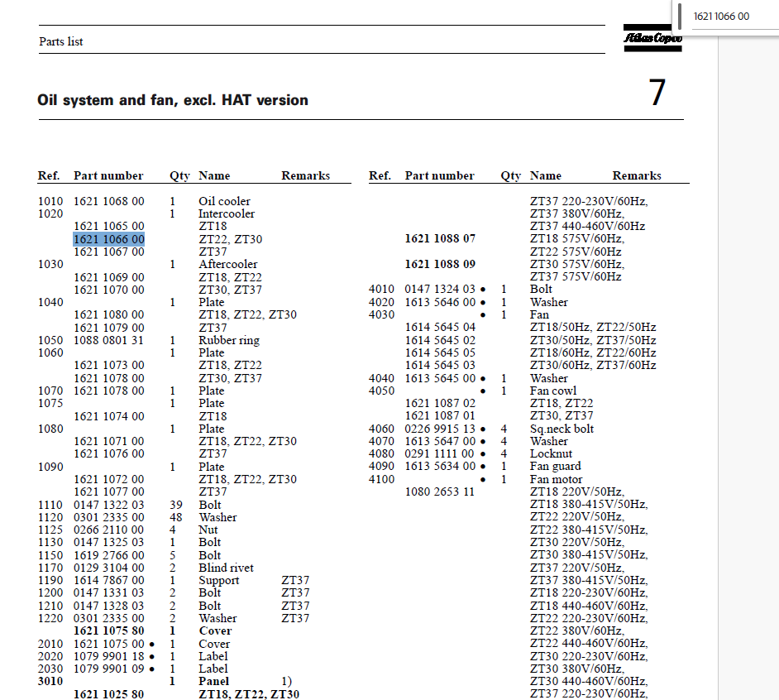The width and height of the screenshot is (779, 700).
Task: Select part number 1621 1071 00
Action: click(x=109, y=442)
